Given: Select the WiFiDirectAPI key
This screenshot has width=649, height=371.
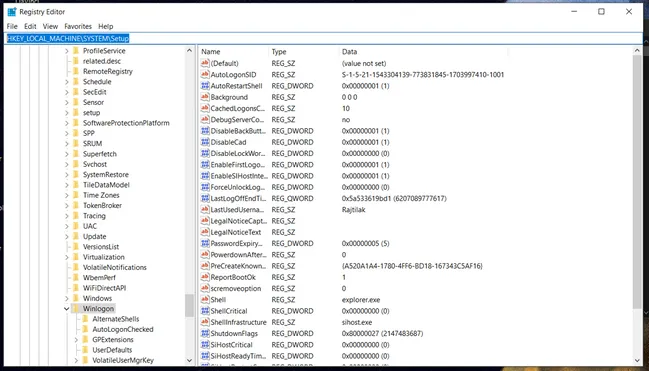Looking at the screenshot, I should pyautogui.click(x=104, y=288).
